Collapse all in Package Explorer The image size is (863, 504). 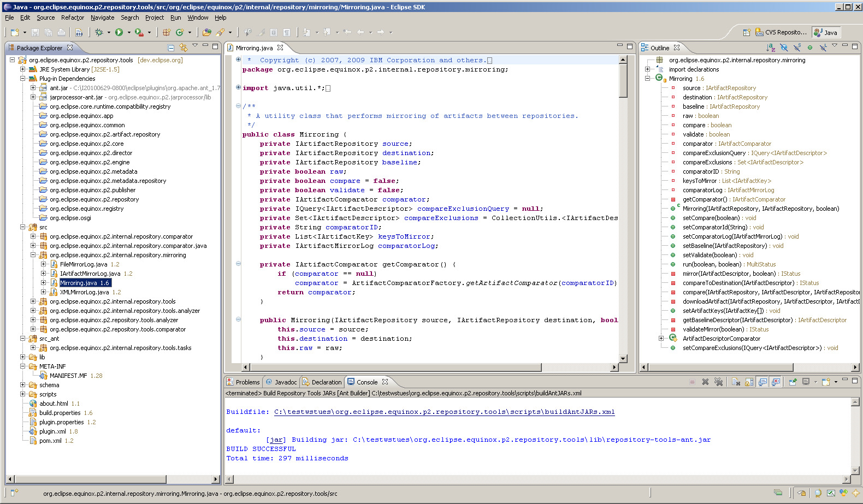(171, 48)
